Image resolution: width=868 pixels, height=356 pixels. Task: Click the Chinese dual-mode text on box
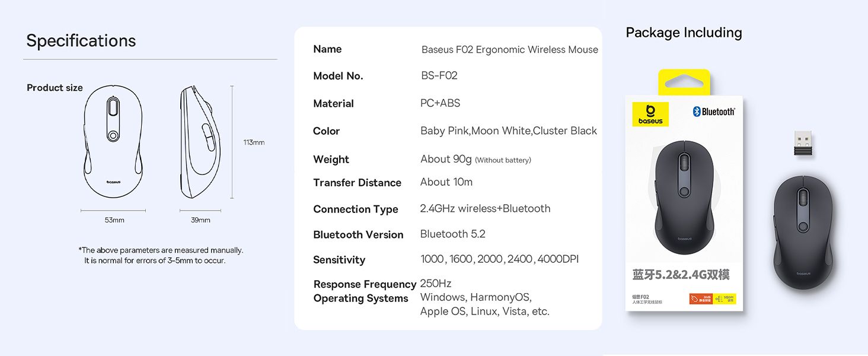681,275
